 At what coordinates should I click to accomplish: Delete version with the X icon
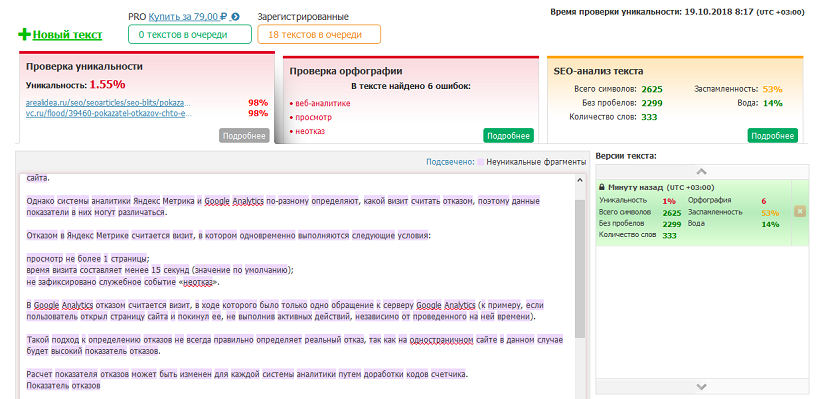click(800, 211)
